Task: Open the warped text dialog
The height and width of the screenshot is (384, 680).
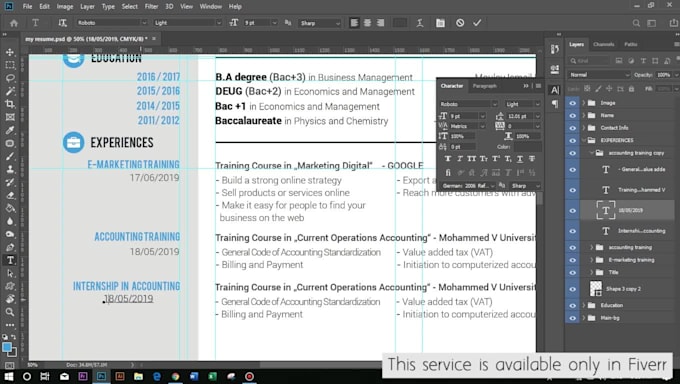Action: [x=420, y=23]
